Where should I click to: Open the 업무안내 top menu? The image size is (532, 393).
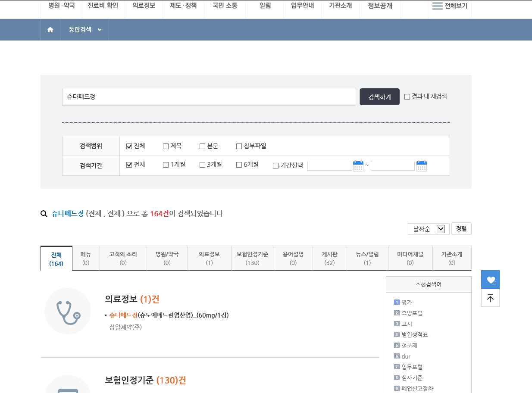[302, 6]
